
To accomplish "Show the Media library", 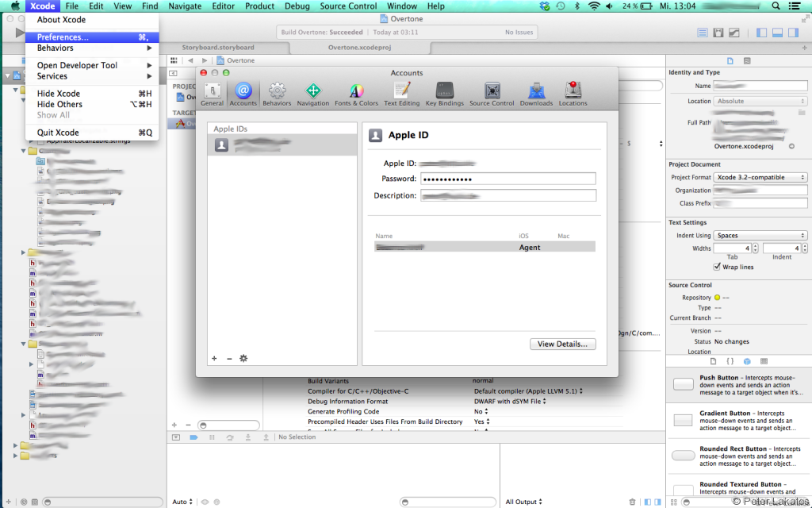I will tap(764, 361).
